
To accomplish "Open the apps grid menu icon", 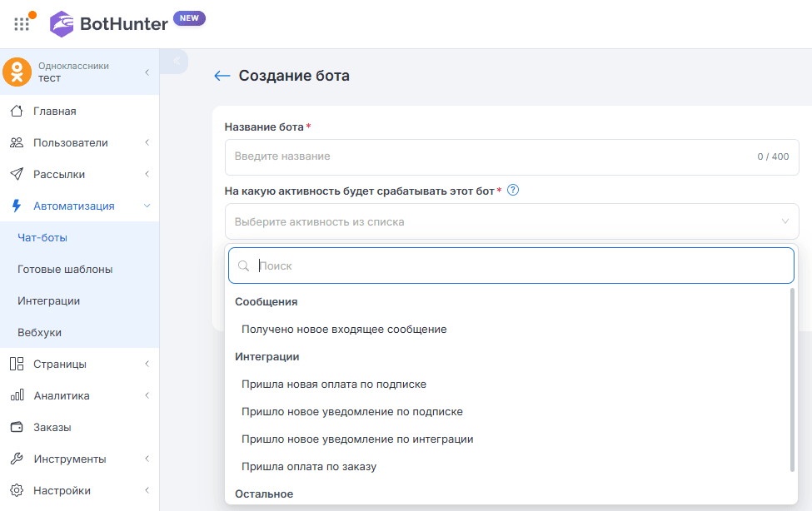I will point(21,24).
